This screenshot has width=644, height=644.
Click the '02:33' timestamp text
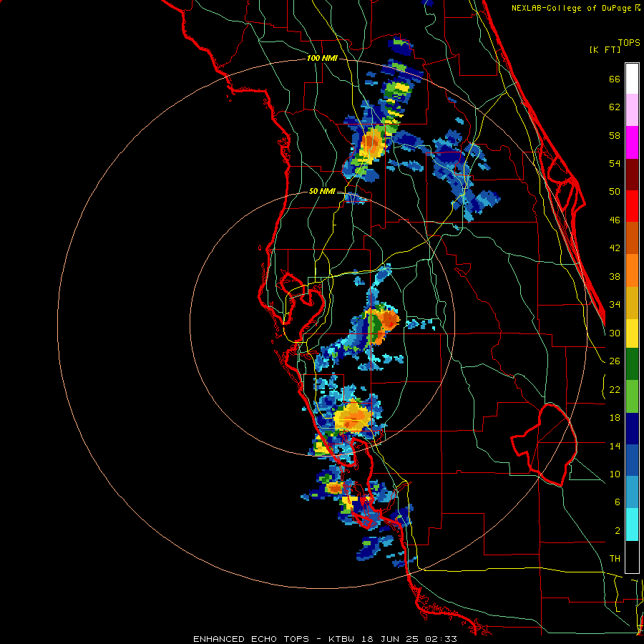point(441,639)
